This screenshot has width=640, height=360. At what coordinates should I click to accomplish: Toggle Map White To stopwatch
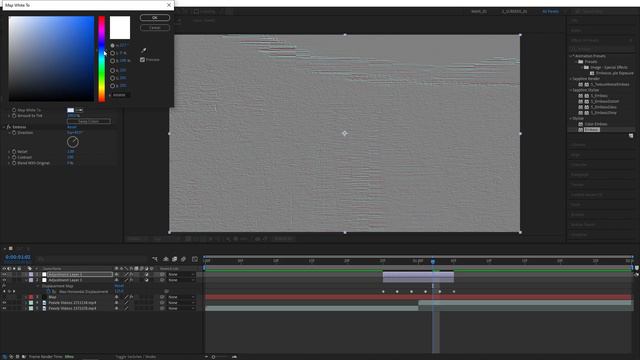point(14,110)
